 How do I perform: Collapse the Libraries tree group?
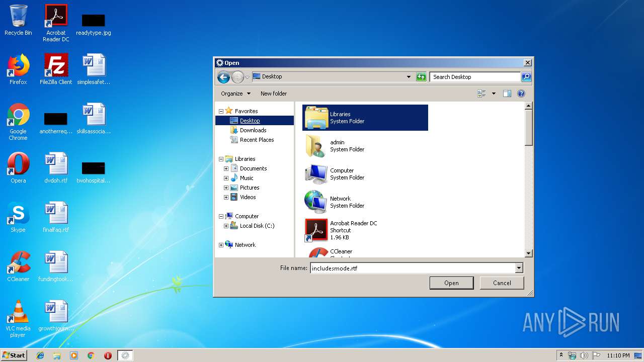tap(221, 159)
